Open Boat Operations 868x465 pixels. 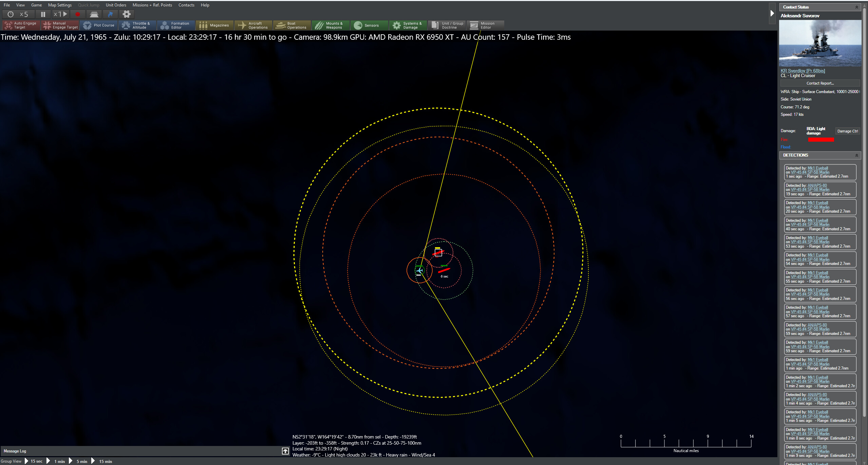(292, 25)
